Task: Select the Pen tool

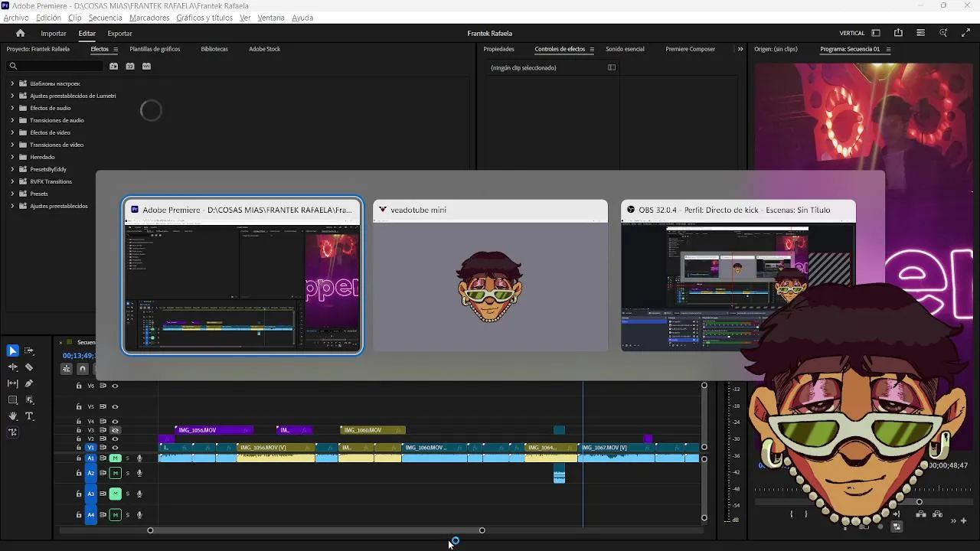Action: pyautogui.click(x=29, y=383)
